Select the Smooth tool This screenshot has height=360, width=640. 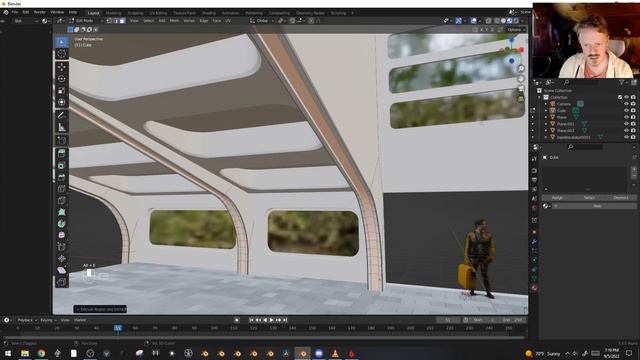[x=62, y=235]
